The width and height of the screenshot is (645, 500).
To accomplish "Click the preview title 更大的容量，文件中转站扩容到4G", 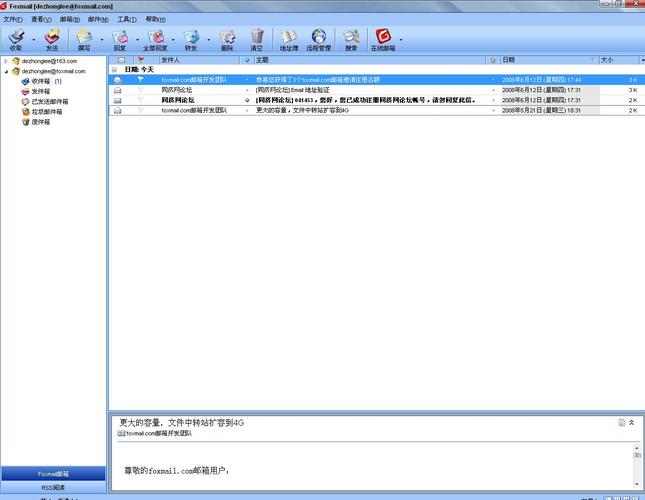I will [x=181, y=422].
